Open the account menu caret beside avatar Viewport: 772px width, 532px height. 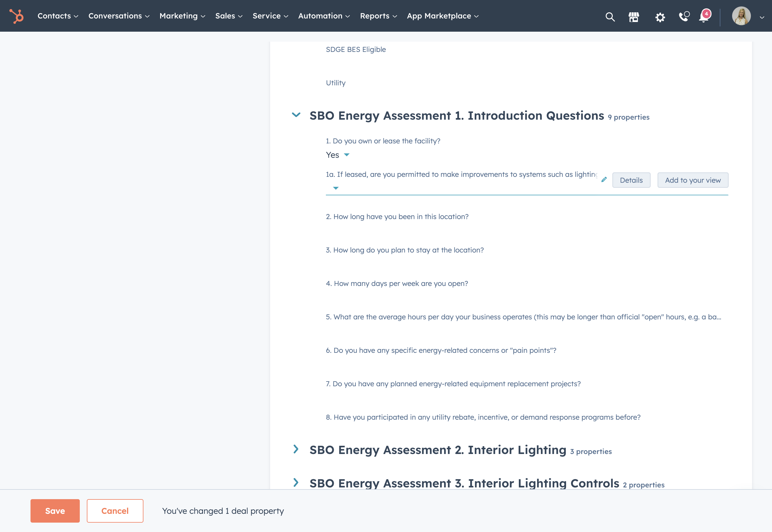[x=762, y=17]
